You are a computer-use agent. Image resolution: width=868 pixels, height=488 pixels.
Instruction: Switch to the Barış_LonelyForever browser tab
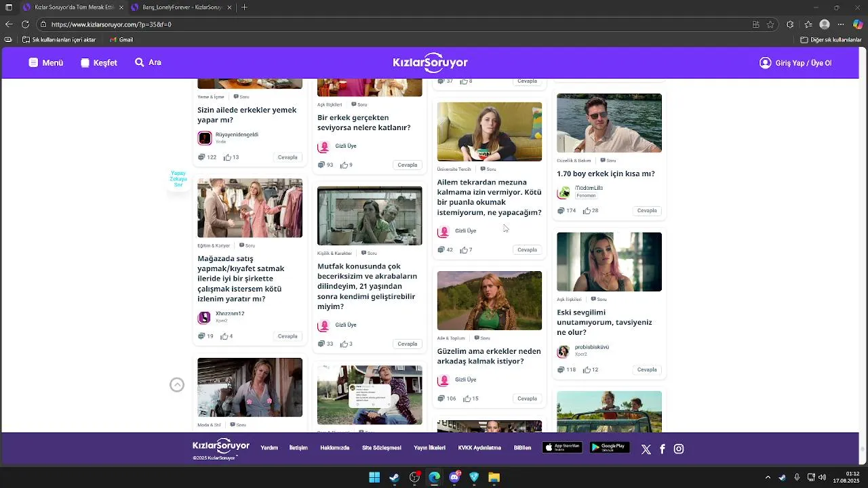(x=182, y=7)
